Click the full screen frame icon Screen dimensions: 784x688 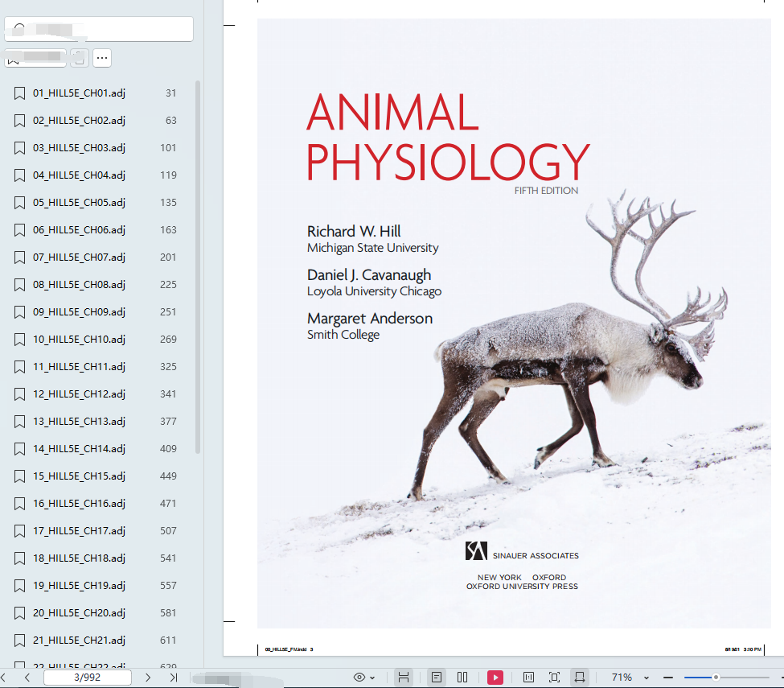(554, 678)
